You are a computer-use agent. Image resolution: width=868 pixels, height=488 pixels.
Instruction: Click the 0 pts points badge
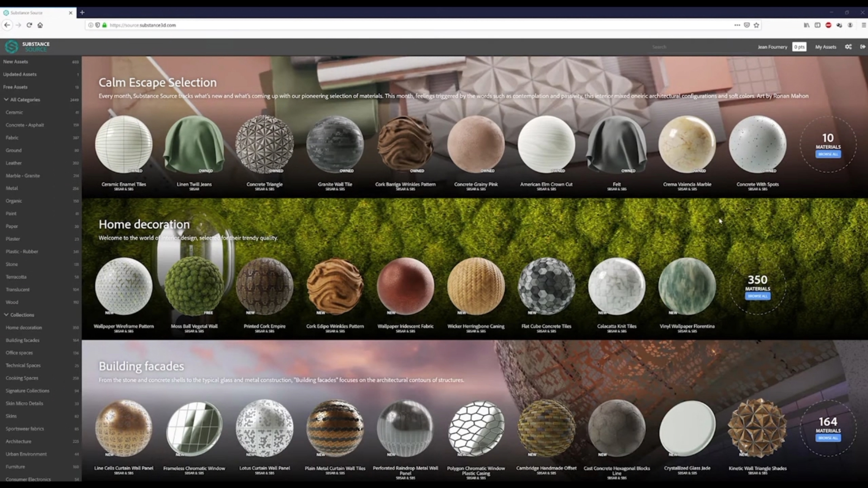pos(799,47)
